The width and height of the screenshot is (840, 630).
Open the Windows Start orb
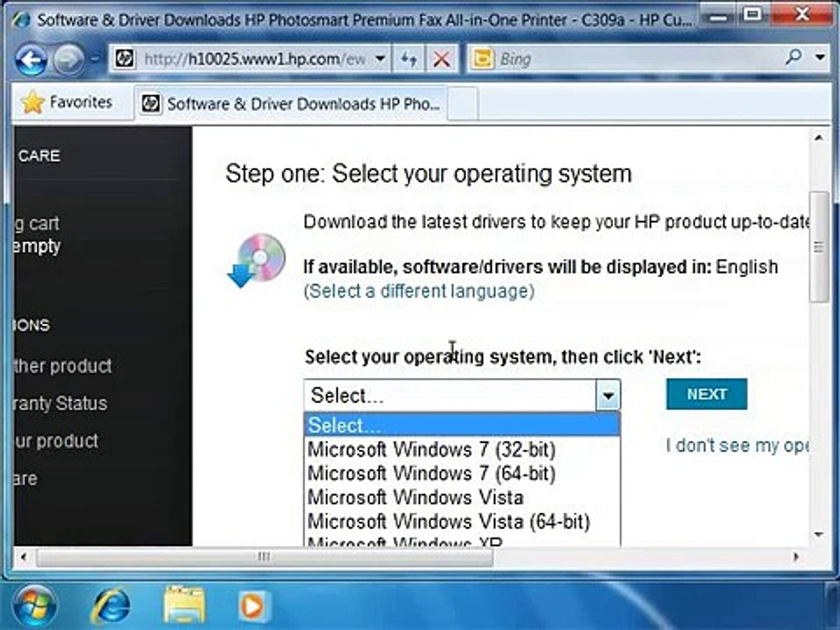[x=34, y=607]
